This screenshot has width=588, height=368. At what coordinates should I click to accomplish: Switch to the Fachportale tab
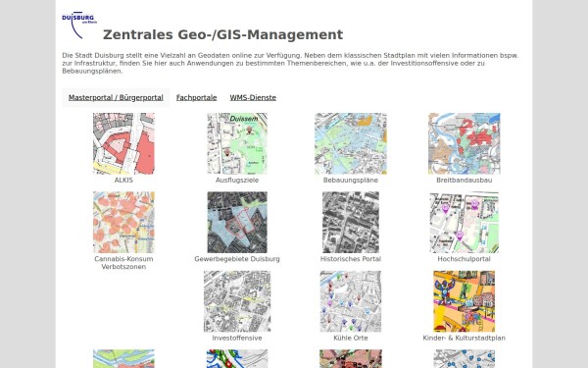pos(197,97)
